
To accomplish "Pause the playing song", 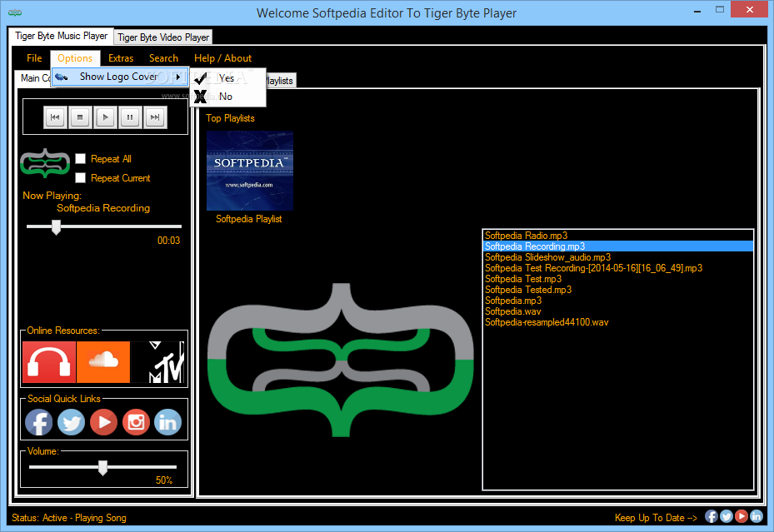I will (130, 117).
